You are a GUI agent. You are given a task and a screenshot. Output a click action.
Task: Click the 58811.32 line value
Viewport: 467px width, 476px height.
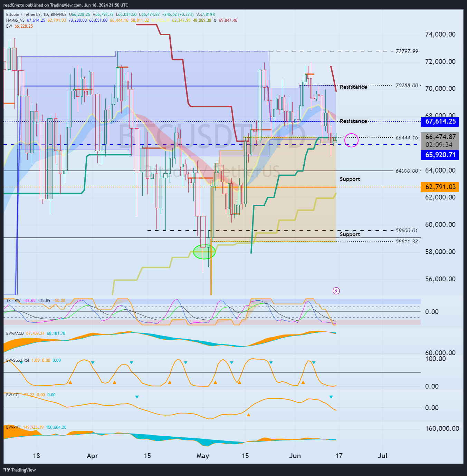[407, 242]
